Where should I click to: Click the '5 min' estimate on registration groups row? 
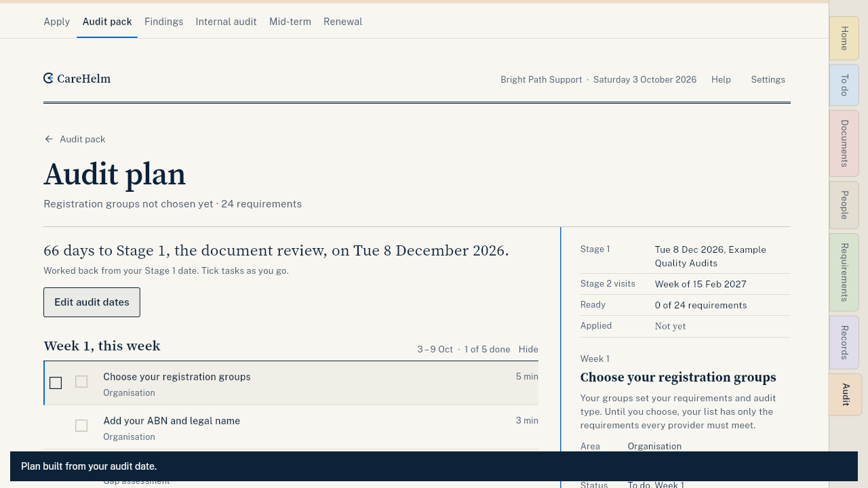[x=527, y=376]
